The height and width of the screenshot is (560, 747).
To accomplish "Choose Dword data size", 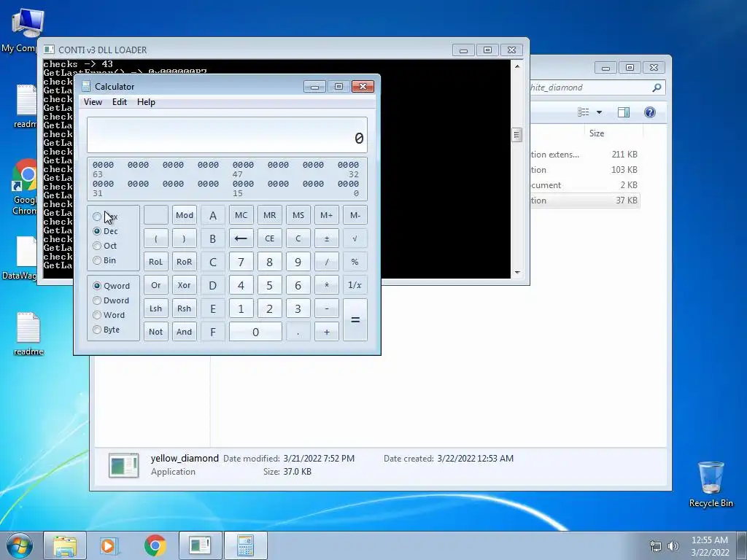I will [x=97, y=300].
